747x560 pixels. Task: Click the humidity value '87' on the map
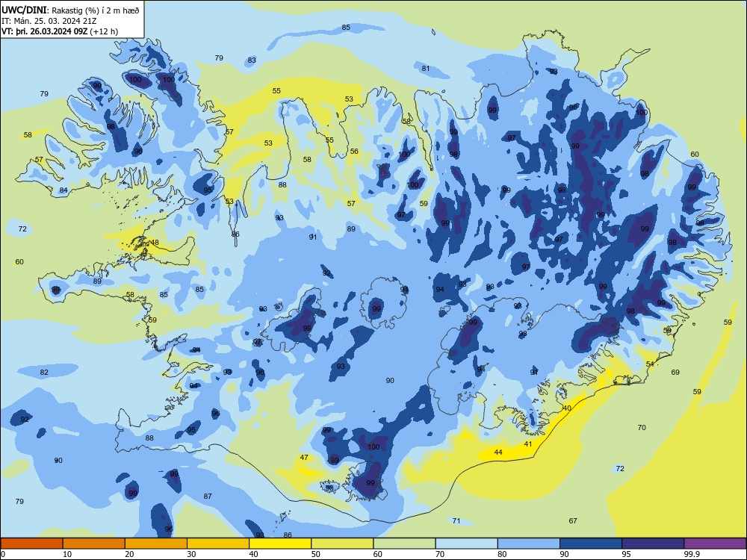(x=208, y=497)
